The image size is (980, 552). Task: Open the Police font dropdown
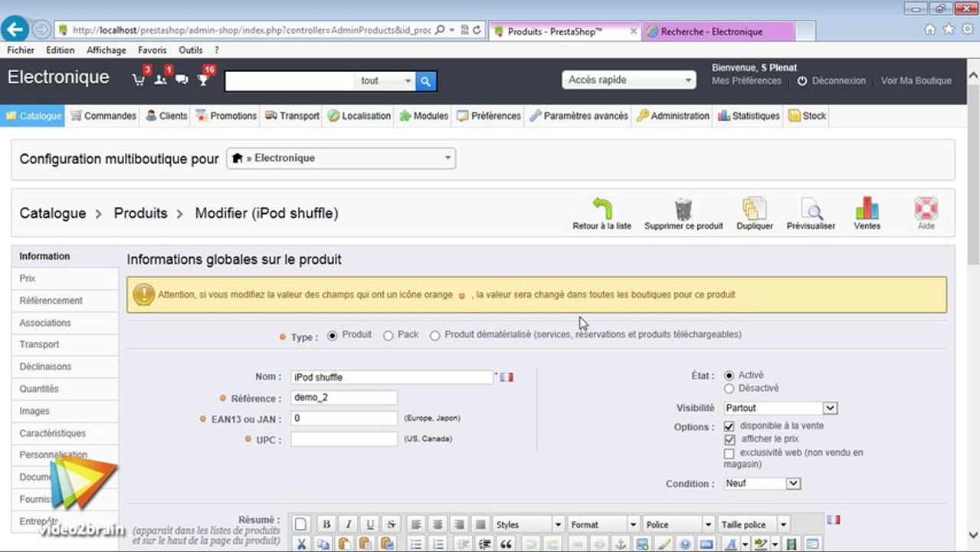coord(678,524)
